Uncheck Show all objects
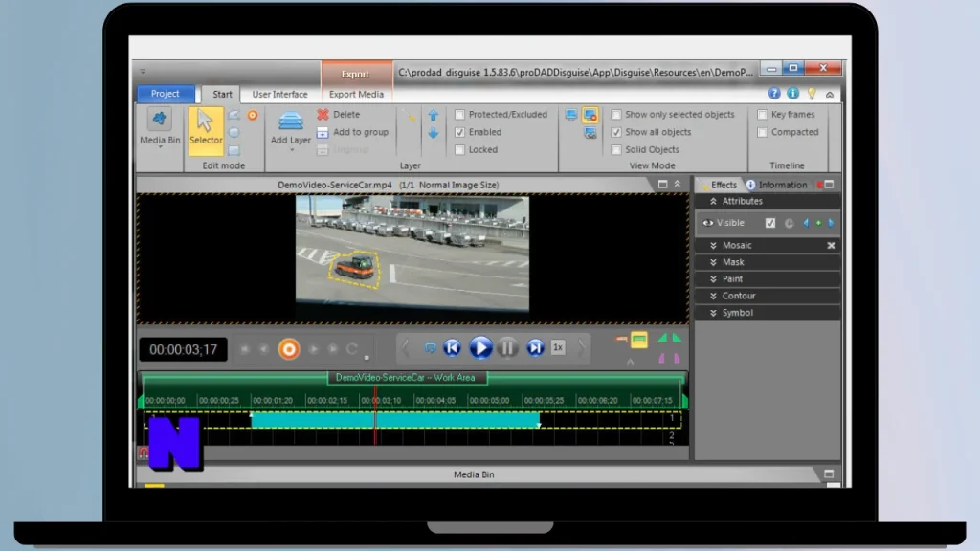Screen dimensions: 980x551 point(616,132)
